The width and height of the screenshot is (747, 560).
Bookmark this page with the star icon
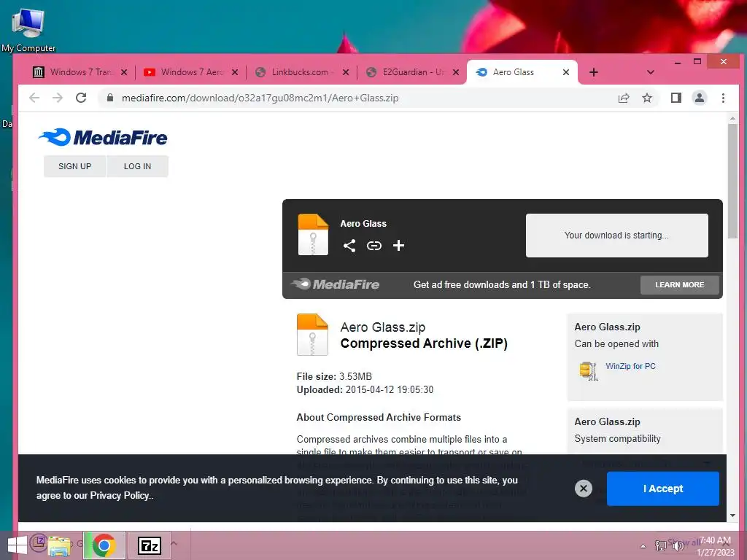(x=647, y=98)
